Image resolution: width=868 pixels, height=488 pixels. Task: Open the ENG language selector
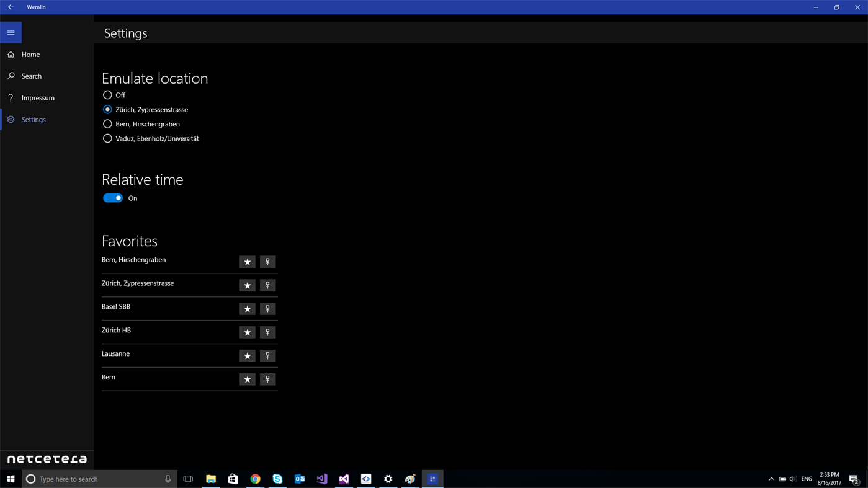click(x=806, y=478)
